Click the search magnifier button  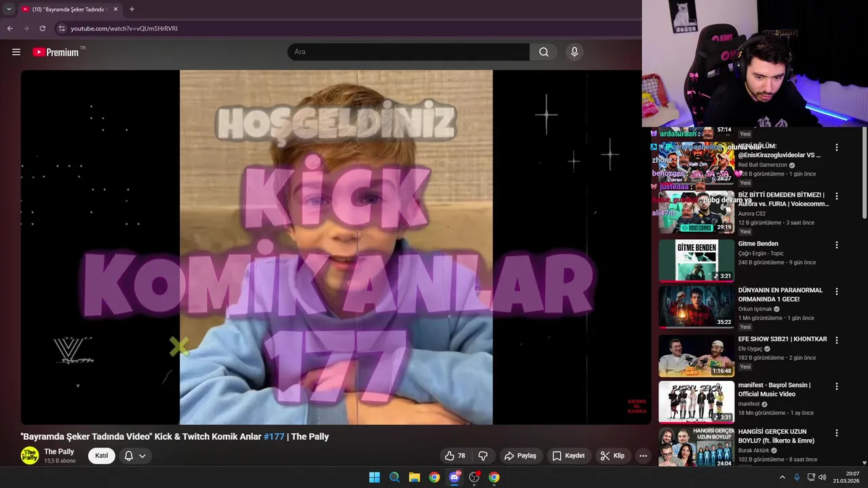coord(544,52)
